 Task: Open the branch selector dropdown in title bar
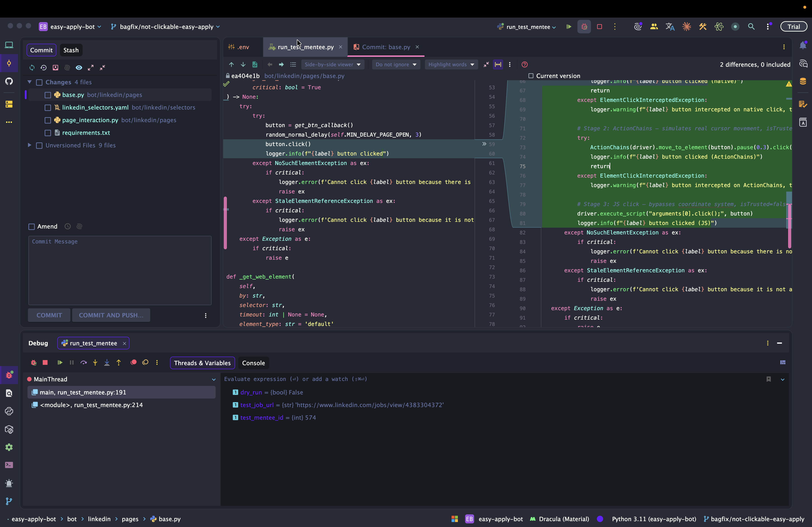click(166, 27)
